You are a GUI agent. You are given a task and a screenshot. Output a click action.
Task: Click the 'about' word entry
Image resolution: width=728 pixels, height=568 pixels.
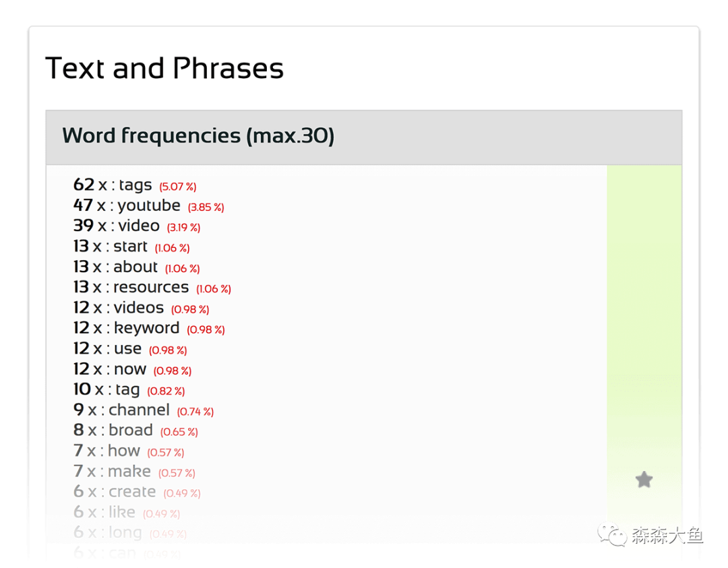pyautogui.click(x=135, y=267)
